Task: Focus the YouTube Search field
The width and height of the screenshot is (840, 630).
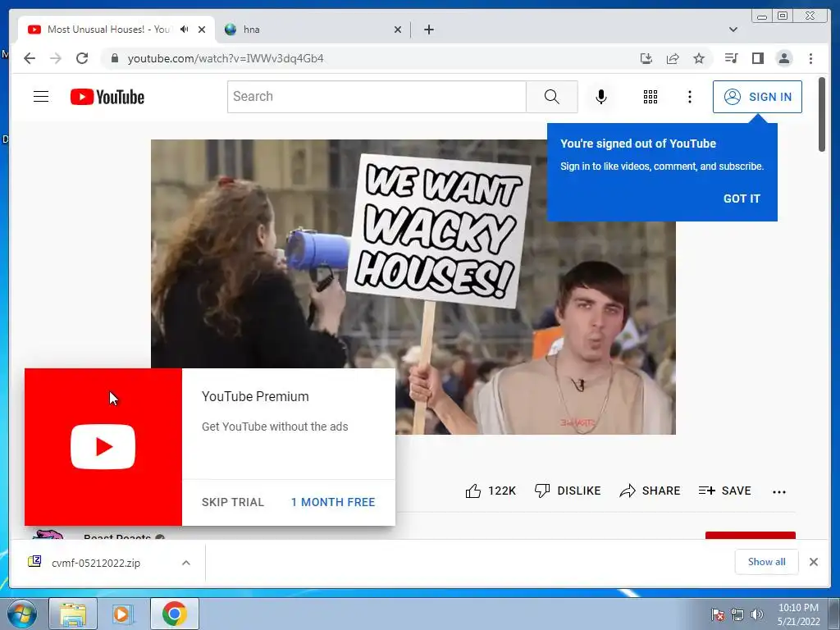Action: click(377, 97)
